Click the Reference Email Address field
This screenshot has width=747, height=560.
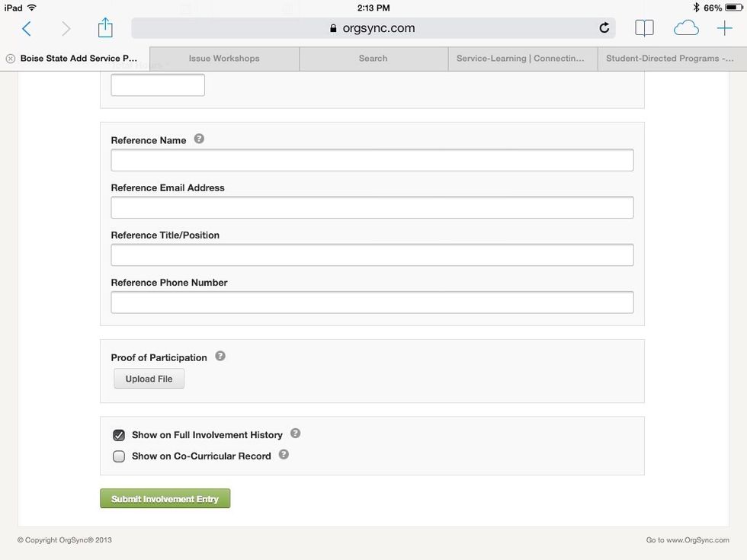click(372, 206)
